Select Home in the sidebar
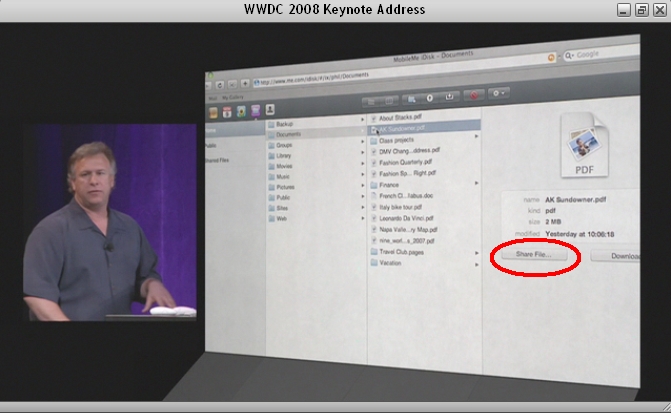Viewport: 671px width, 413px height. [235, 130]
